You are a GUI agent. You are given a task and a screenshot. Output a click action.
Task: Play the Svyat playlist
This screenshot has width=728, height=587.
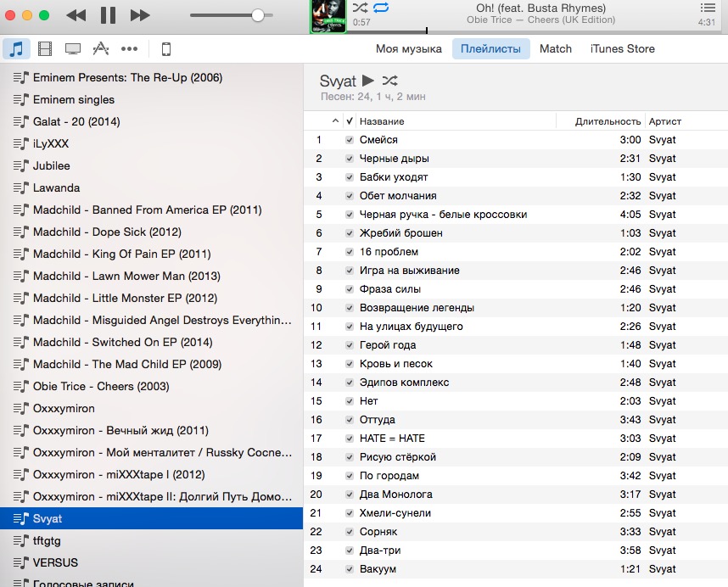coord(367,81)
